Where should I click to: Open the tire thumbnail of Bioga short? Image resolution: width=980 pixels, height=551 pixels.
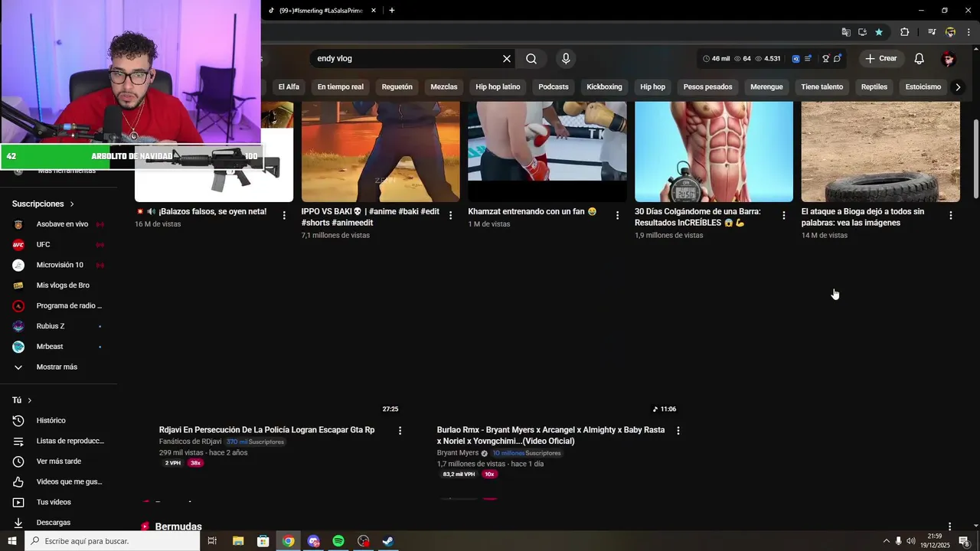coord(880,152)
